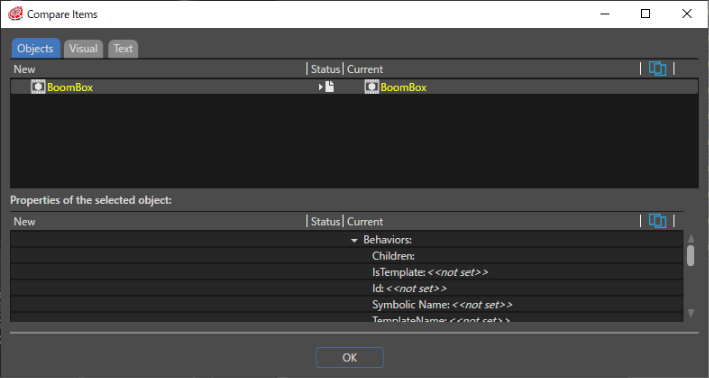This screenshot has width=709, height=378.
Task: Click the properties scrollbar up arrow
Action: click(x=690, y=238)
